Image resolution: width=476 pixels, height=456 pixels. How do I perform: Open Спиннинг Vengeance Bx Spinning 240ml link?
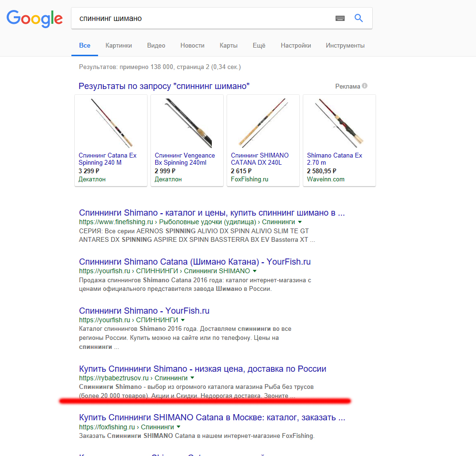click(185, 159)
